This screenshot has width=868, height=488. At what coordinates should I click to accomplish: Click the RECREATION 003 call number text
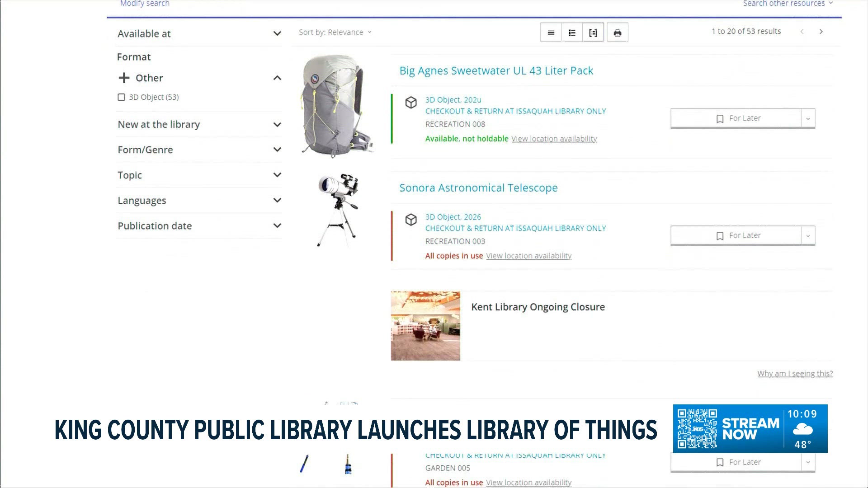pos(455,241)
